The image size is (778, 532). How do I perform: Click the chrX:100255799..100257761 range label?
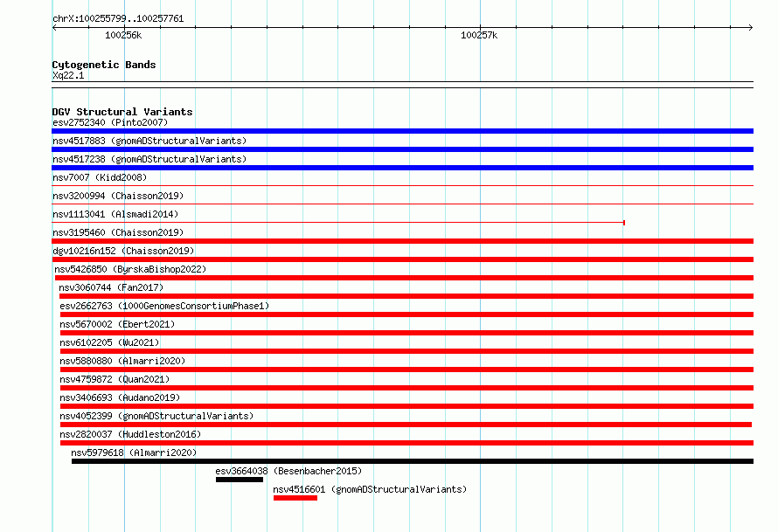(x=118, y=18)
